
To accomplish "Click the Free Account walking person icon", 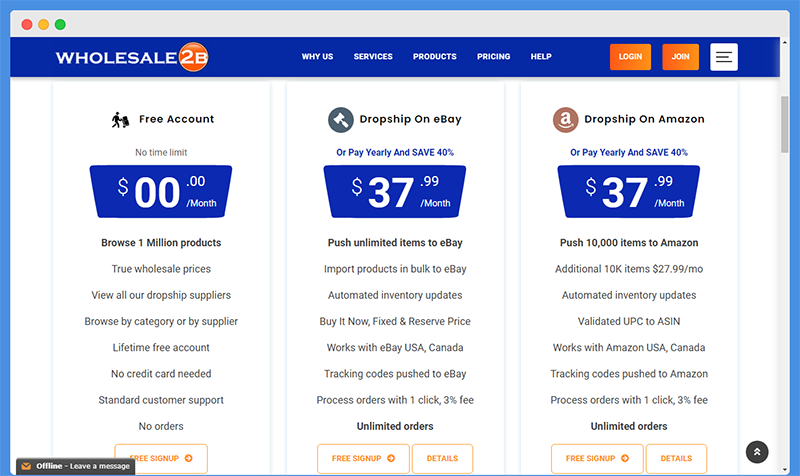I will point(120,120).
